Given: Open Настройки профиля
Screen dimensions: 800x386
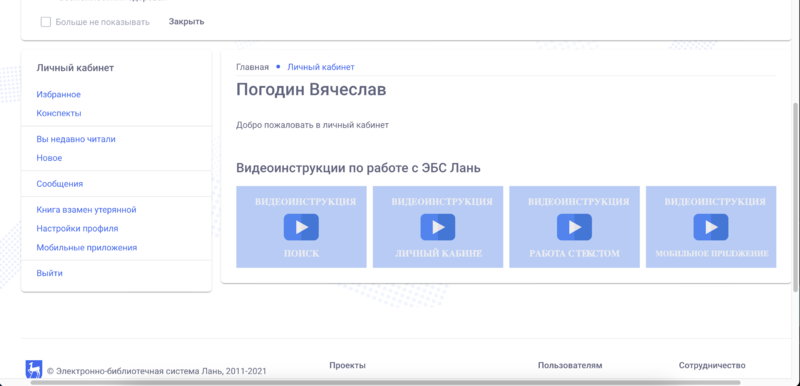Looking at the screenshot, I should pos(77,228).
